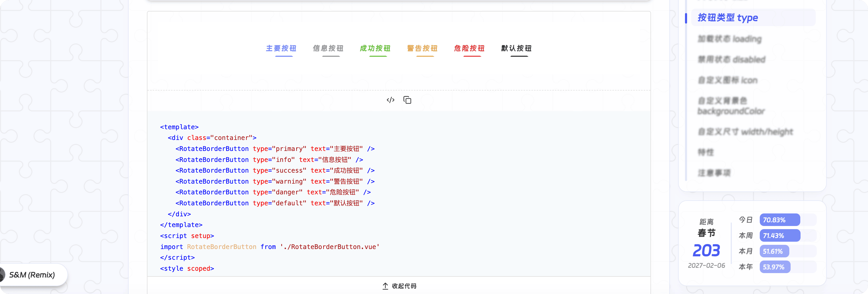868x294 pixels.
Task: Open 自定义背景色 backgroundColor outline entry
Action: coord(731,105)
